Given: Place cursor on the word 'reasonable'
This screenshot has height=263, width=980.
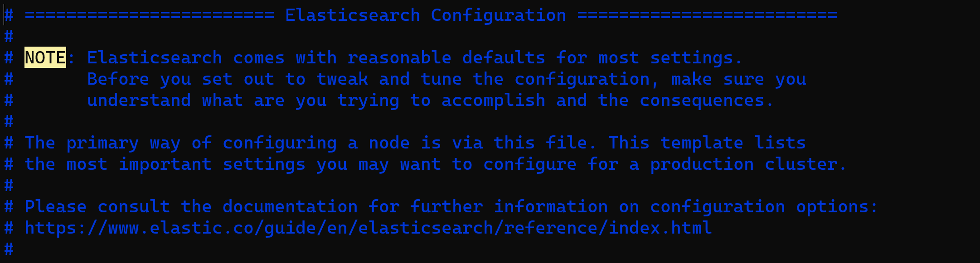Looking at the screenshot, I should coord(399,57).
